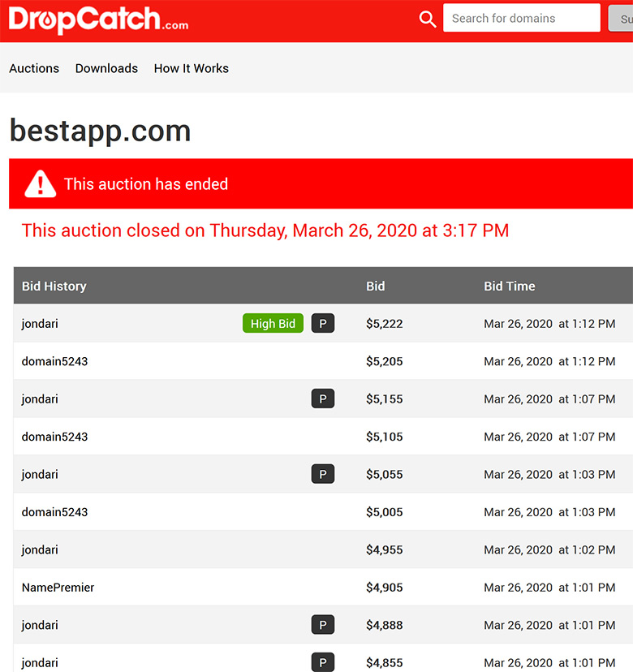Image resolution: width=633 pixels, height=672 pixels.
Task: Open the Downloads menu item
Action: tap(106, 68)
